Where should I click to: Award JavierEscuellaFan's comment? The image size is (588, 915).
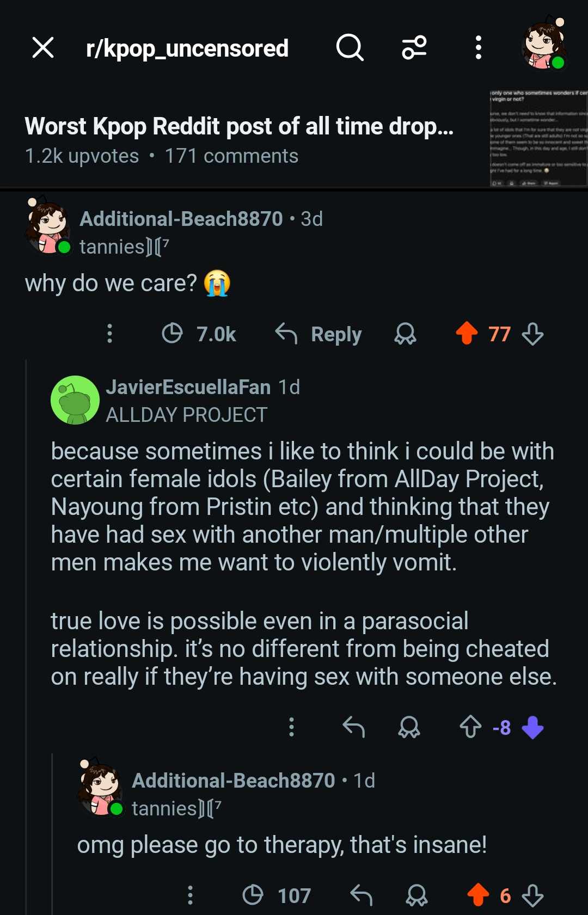[x=409, y=727]
